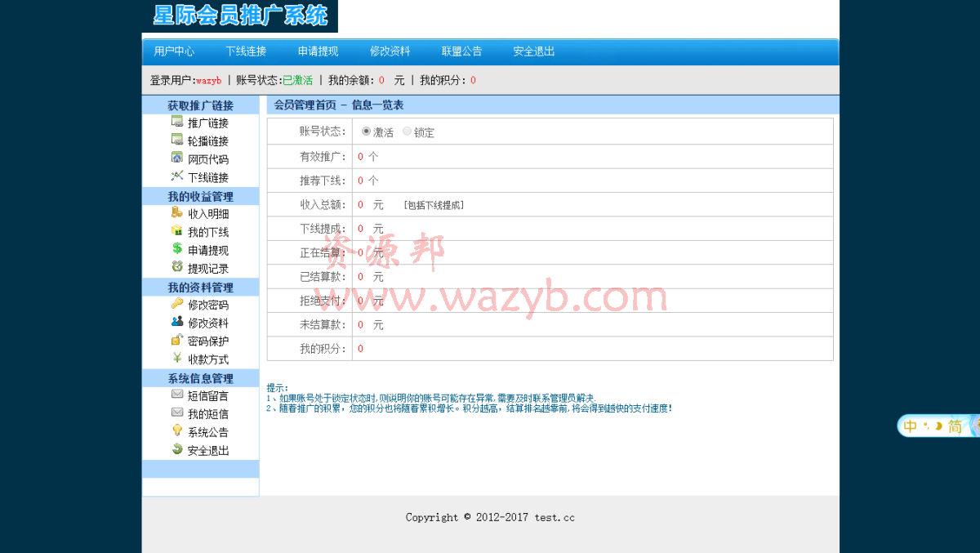Click the green dollar 申请提现 sidebar icon

[x=177, y=248]
